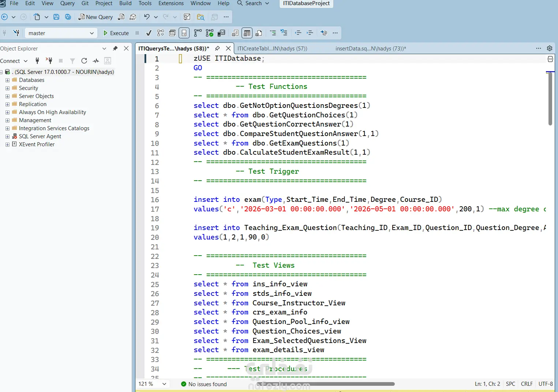Click the Increase Indent icon
Image resolution: width=558 pixels, height=392 pixels.
click(x=310, y=33)
